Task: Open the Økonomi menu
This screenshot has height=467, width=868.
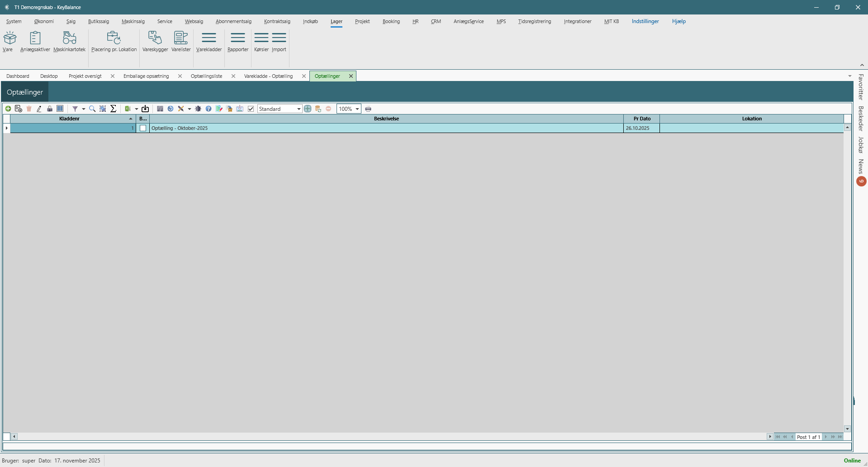Action: (44, 21)
